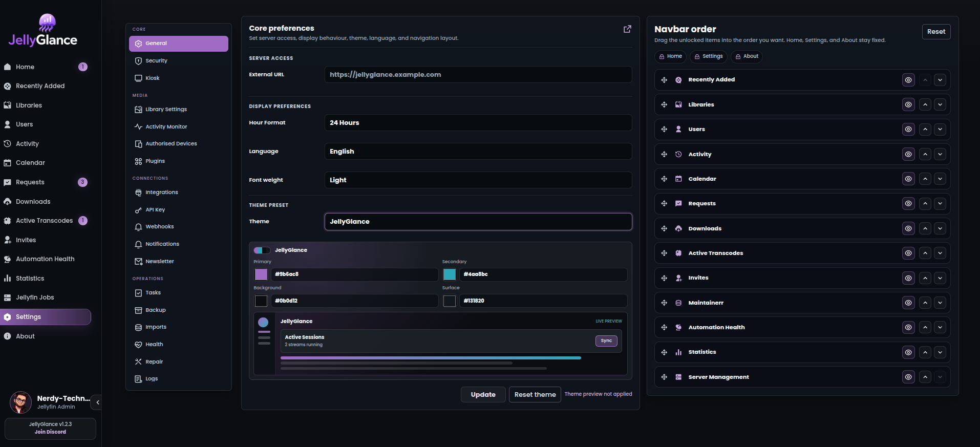This screenshot has width=980, height=447.
Task: Open the Webhooks settings
Action: click(x=179, y=227)
